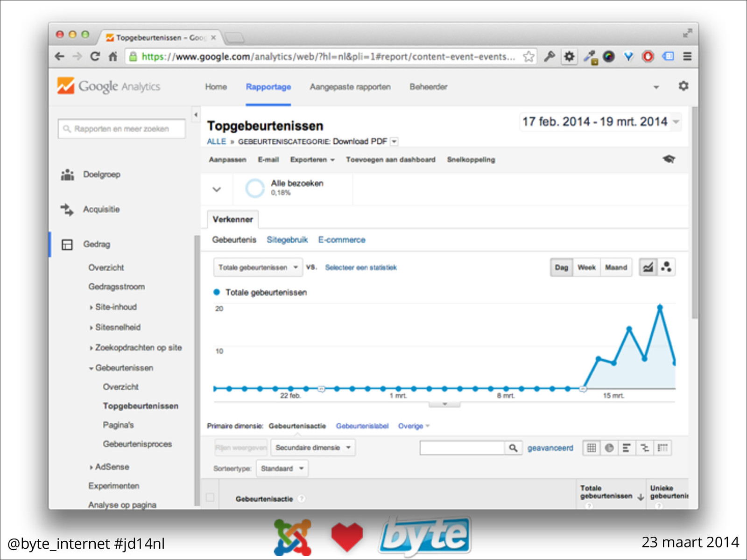
Task: Open Gebeurtenisproces in sidebar
Action: (x=137, y=444)
